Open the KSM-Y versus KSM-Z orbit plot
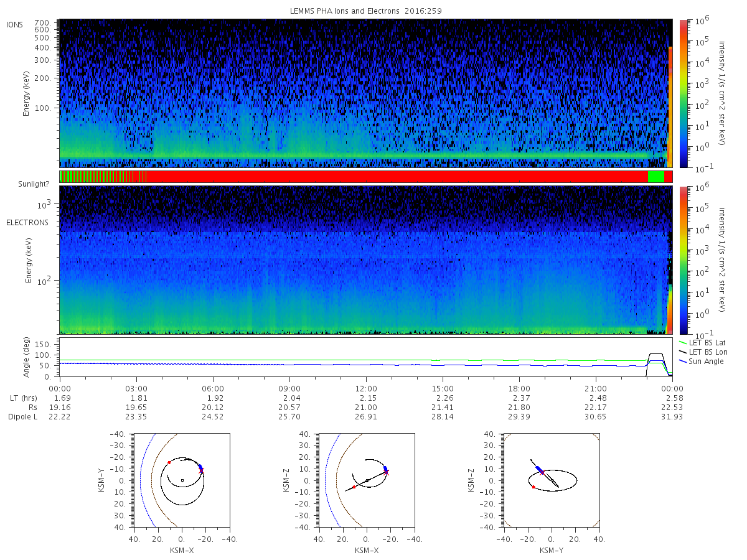This screenshot has height=560, width=747. (x=552, y=480)
